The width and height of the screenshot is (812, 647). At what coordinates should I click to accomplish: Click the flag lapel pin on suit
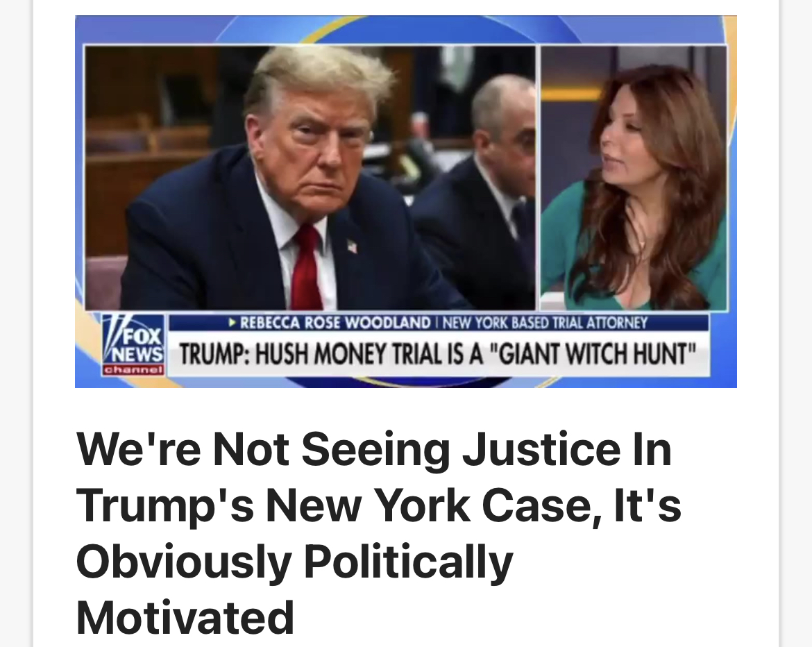[352, 246]
